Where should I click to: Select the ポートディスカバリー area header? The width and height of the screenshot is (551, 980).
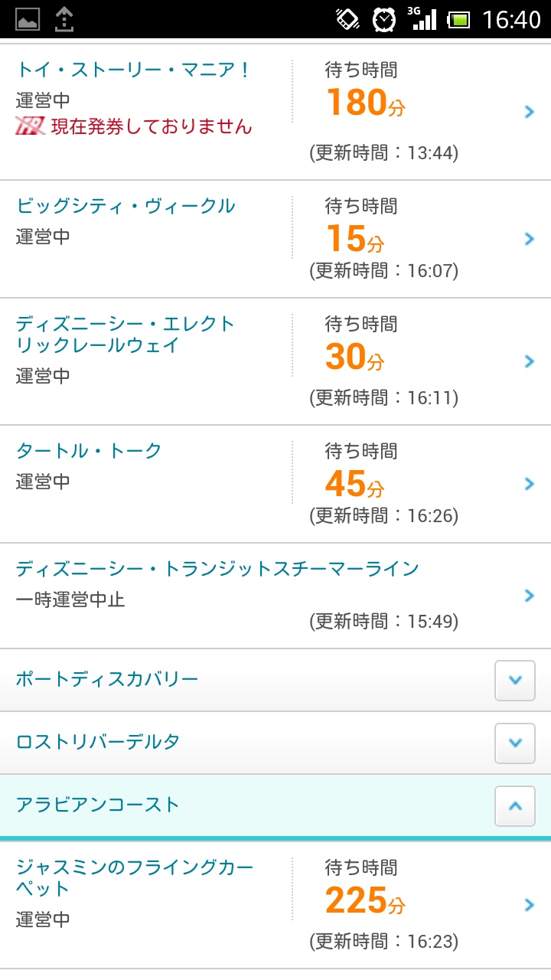107,679
